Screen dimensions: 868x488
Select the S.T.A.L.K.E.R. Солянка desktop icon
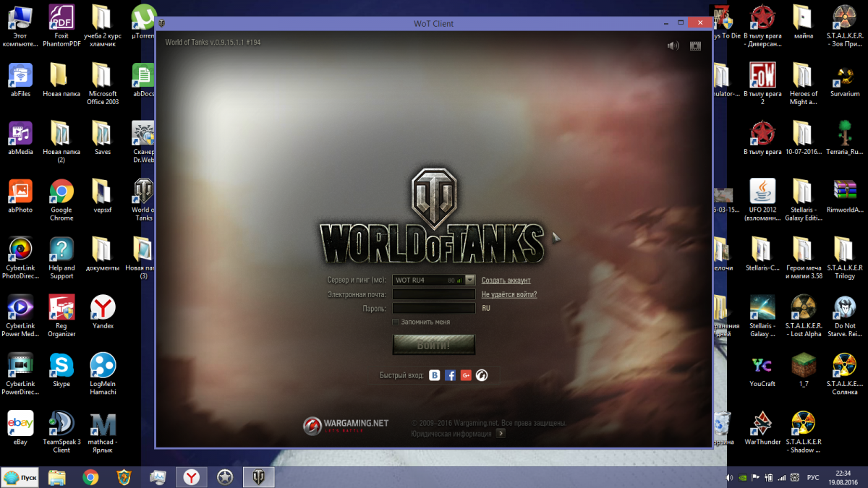tap(845, 373)
